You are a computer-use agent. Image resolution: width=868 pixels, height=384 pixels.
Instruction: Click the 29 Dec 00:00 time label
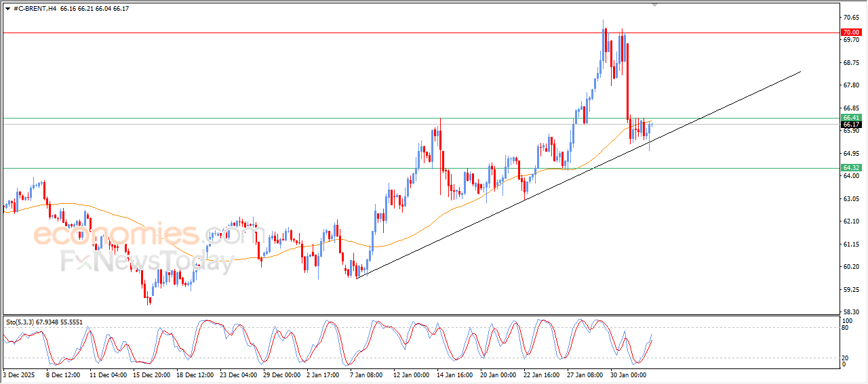281,375
